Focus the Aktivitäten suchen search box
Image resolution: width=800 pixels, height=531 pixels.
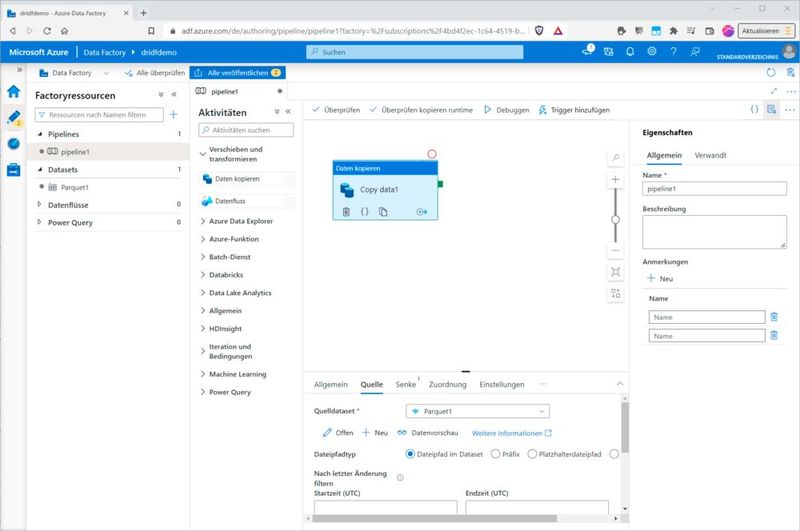pyautogui.click(x=246, y=130)
